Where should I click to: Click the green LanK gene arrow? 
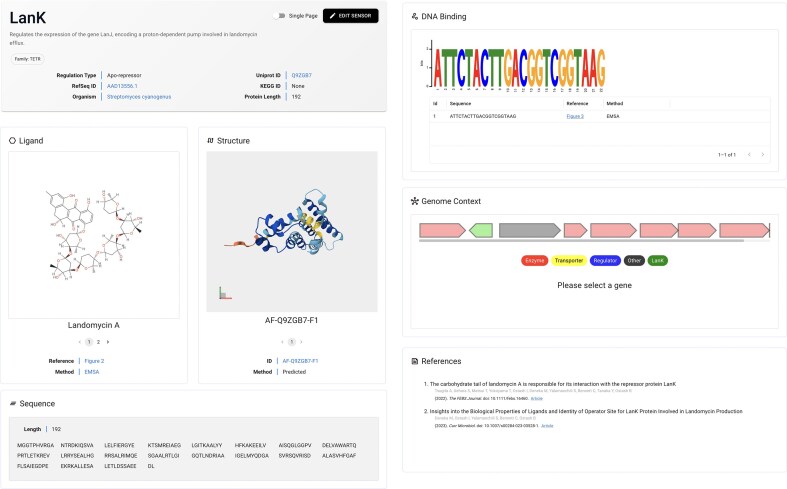[481, 230]
